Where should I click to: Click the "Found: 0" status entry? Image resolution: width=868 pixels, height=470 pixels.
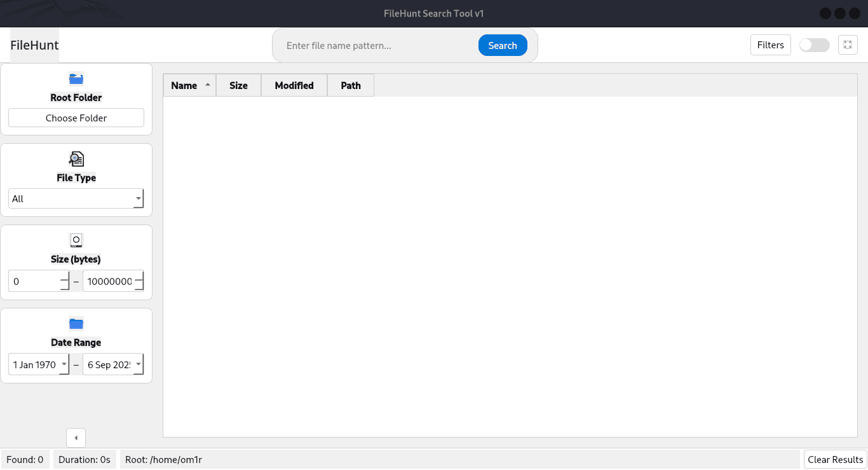click(x=25, y=460)
